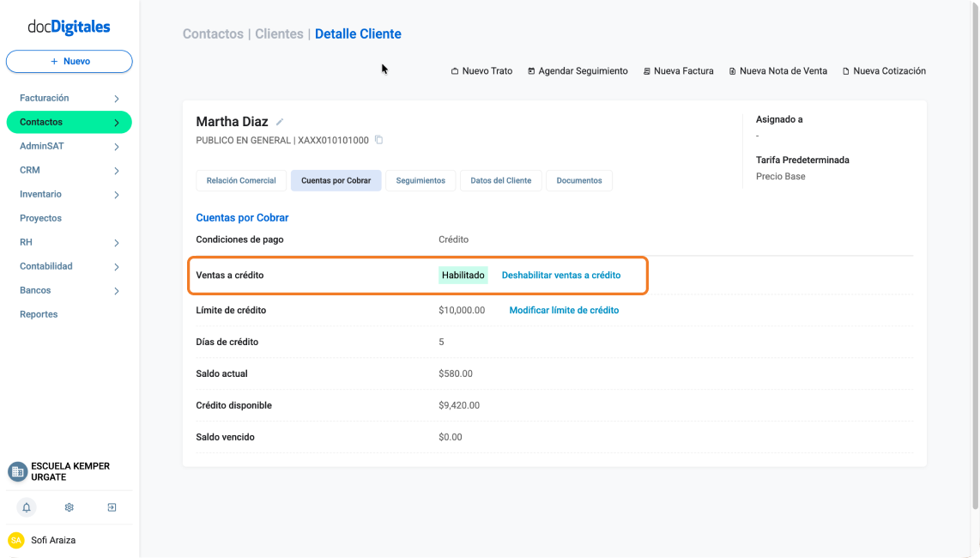This screenshot has height=558, width=980.
Task: Click the Nueva Cotización file icon
Action: [x=845, y=71]
